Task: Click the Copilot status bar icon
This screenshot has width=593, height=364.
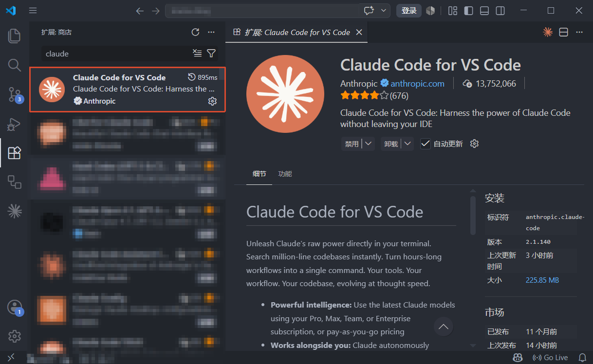Action: tap(518, 357)
